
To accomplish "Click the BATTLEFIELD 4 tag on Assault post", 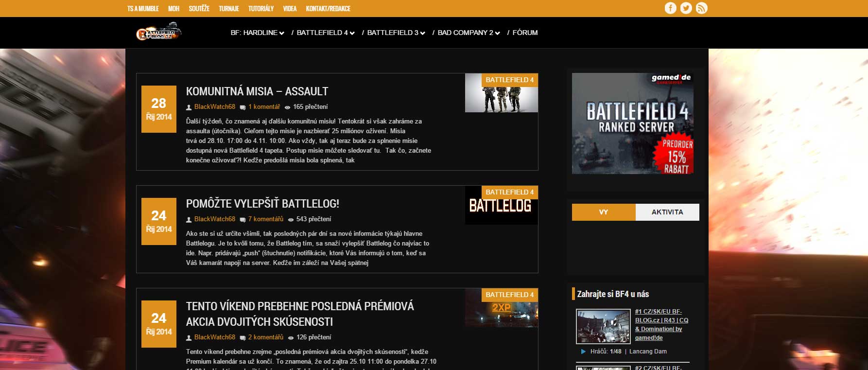I will [x=509, y=80].
